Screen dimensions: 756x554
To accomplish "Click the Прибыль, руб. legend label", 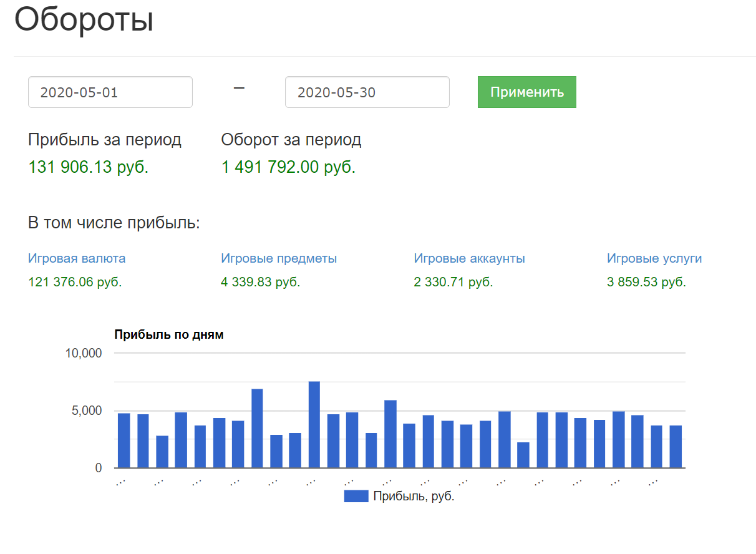I will pos(414,497).
